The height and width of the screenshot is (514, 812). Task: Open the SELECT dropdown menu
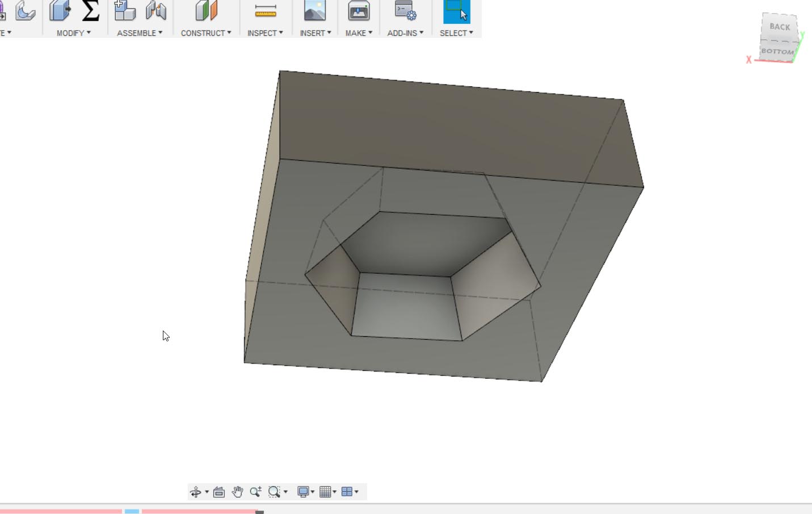point(456,33)
